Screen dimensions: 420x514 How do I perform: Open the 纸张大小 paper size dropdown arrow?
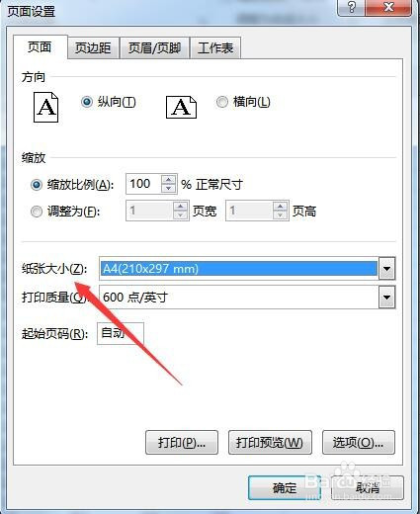(x=386, y=269)
